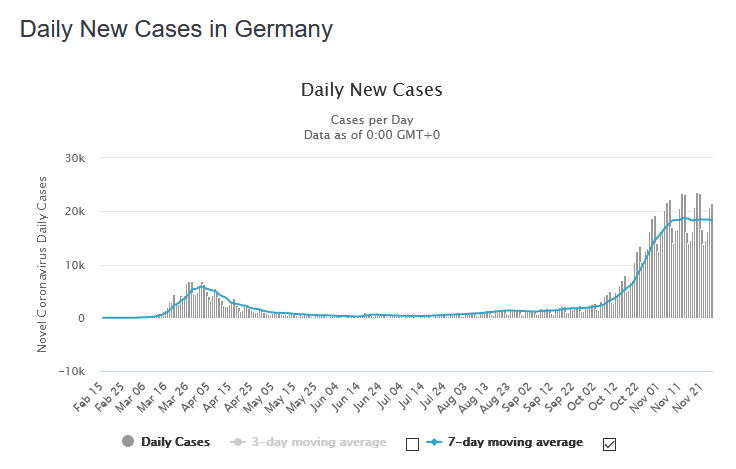Click the Cases per Day subtitle

pyautogui.click(x=371, y=120)
